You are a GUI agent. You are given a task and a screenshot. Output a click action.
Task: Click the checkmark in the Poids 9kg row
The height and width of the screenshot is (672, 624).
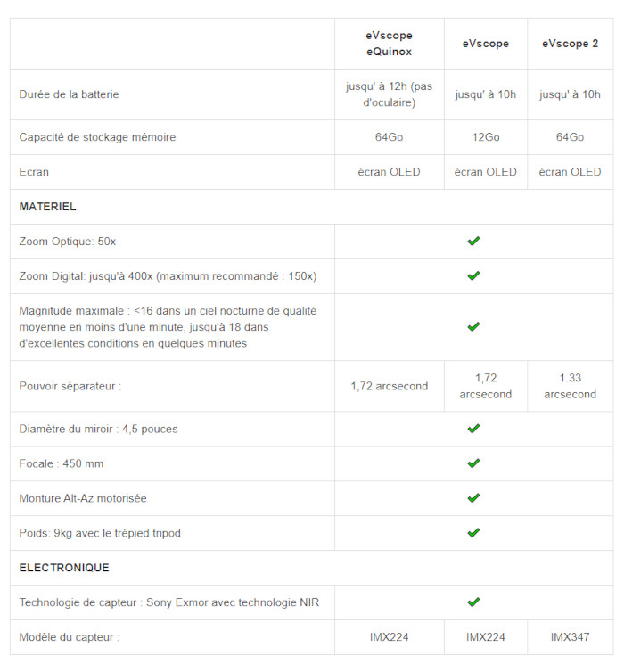(x=473, y=533)
